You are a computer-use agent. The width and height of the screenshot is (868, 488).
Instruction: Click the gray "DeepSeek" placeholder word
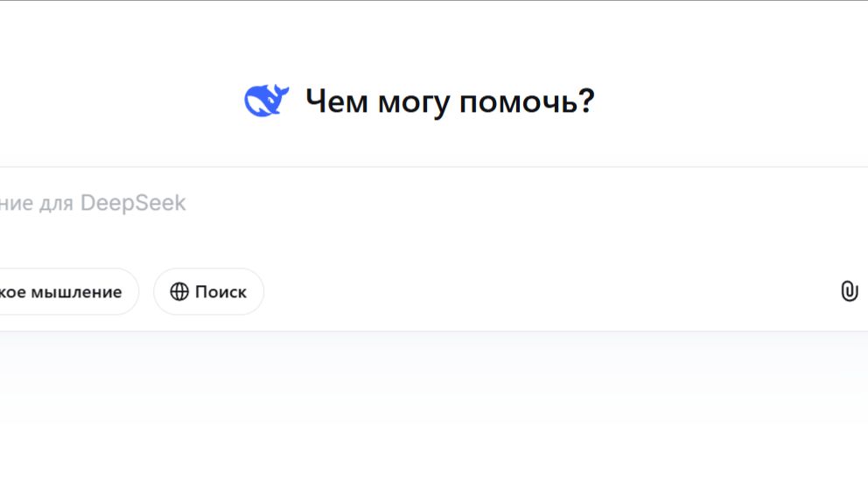point(133,204)
